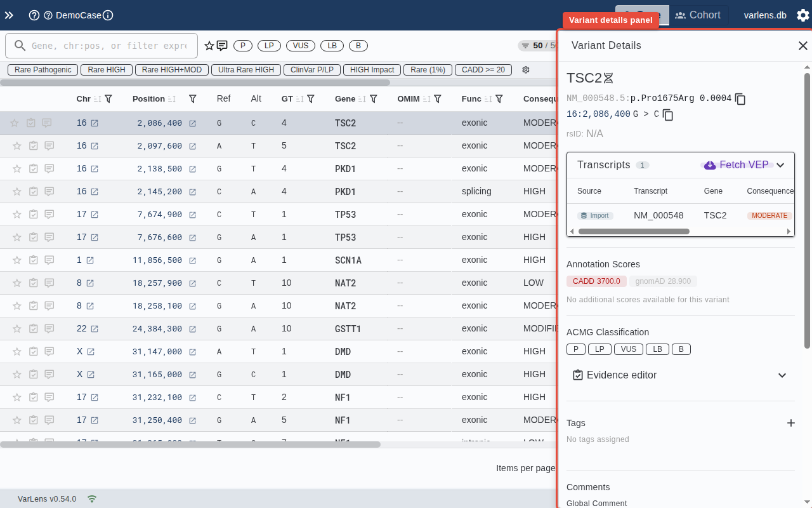812x508 pixels.
Task: Star the first TSC2 variant row
Action: (x=16, y=123)
